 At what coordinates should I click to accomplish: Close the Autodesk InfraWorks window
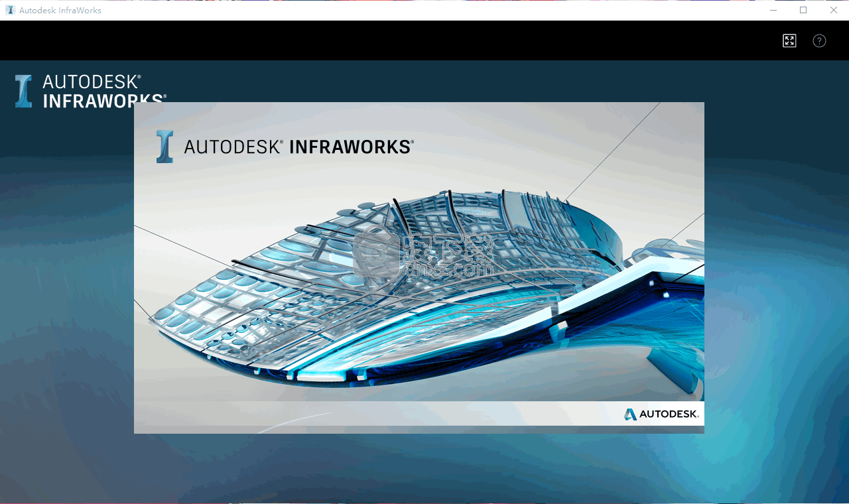point(834,10)
